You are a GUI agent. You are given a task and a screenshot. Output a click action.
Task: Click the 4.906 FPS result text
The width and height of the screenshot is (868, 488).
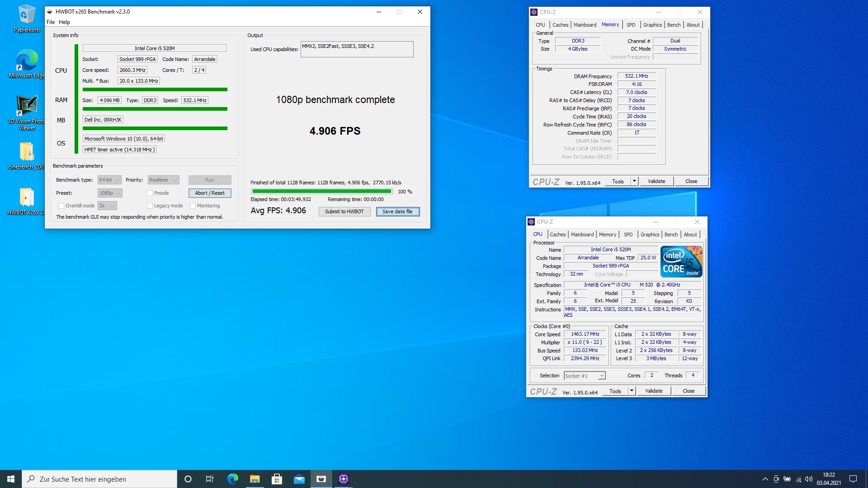coord(335,131)
